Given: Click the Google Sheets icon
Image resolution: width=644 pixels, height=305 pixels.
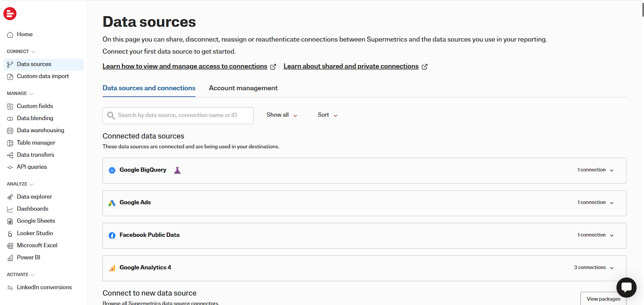Looking at the screenshot, I should [10, 221].
